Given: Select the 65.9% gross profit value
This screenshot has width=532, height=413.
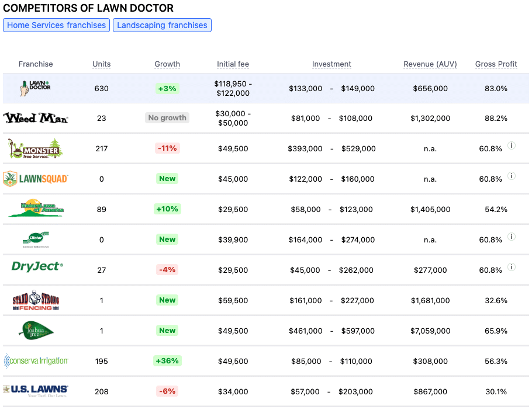Looking at the screenshot, I should click(496, 331).
